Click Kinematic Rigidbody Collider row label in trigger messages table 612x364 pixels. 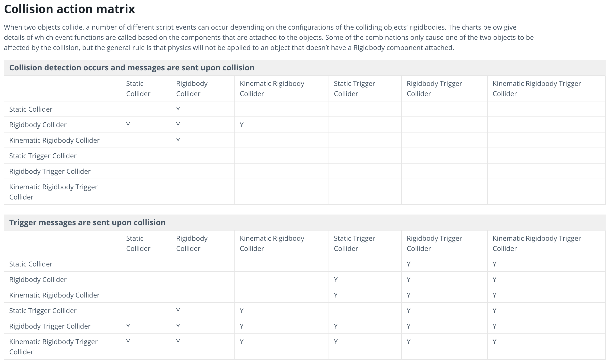tap(54, 295)
